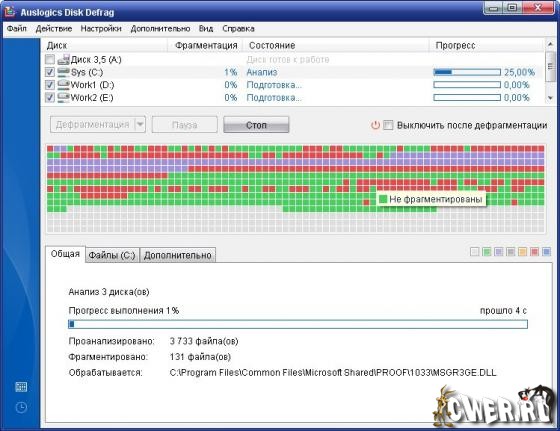Click the scheduler calendar icon in sidebar
This screenshot has width=560, height=431.
pyautogui.click(x=21, y=387)
